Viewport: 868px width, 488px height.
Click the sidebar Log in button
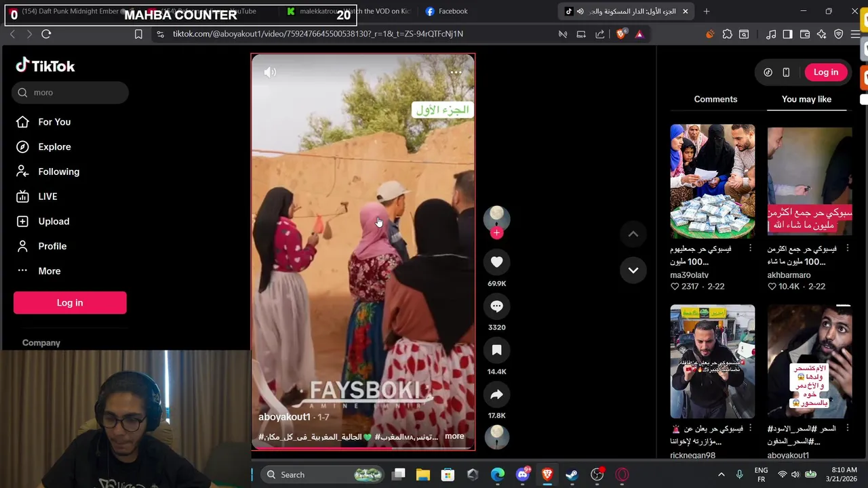(70, 303)
